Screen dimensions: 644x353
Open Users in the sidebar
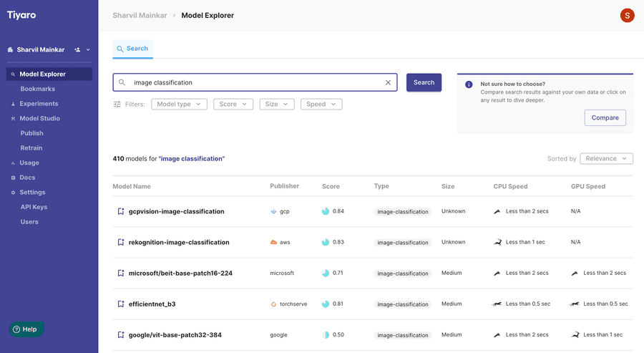click(x=29, y=222)
